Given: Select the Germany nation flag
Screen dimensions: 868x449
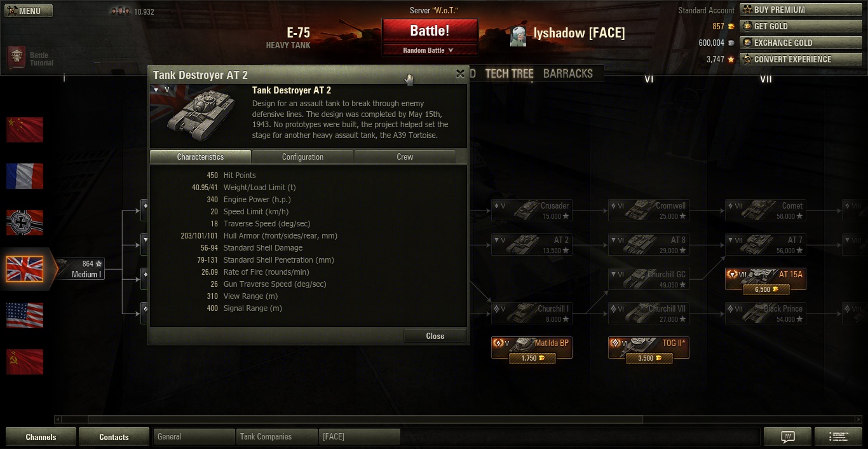Looking at the screenshot, I should coord(25,222).
